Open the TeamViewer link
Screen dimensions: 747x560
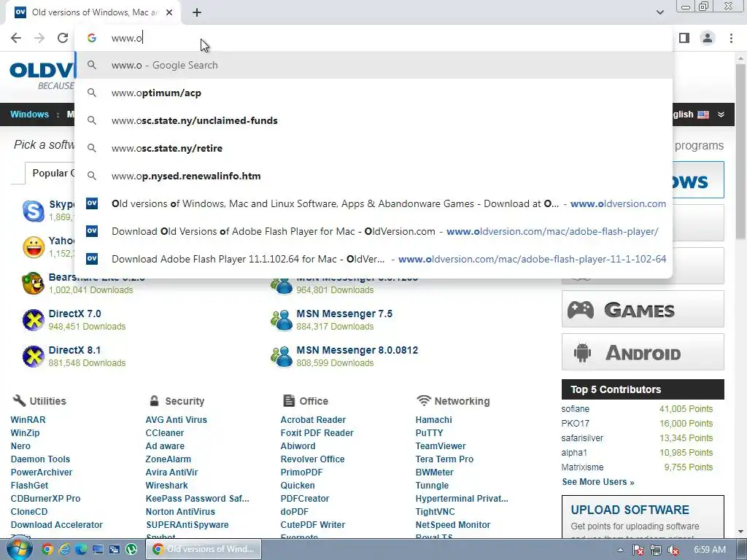(441, 446)
